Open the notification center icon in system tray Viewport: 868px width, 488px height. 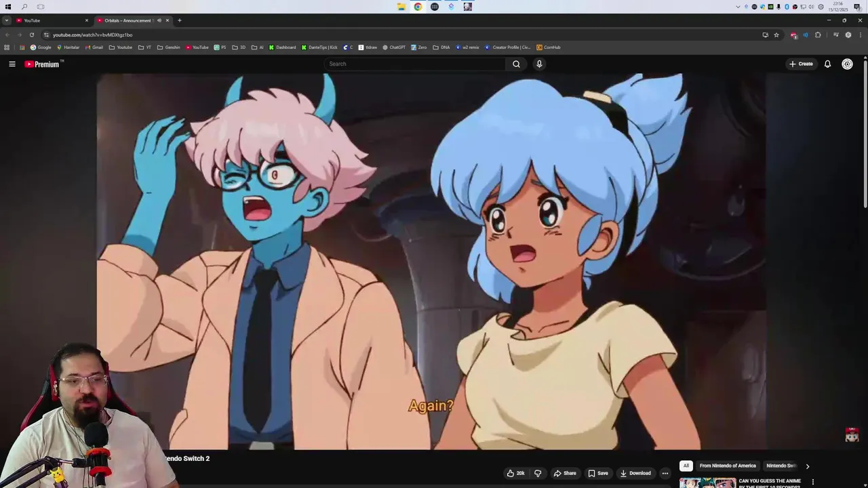click(857, 7)
